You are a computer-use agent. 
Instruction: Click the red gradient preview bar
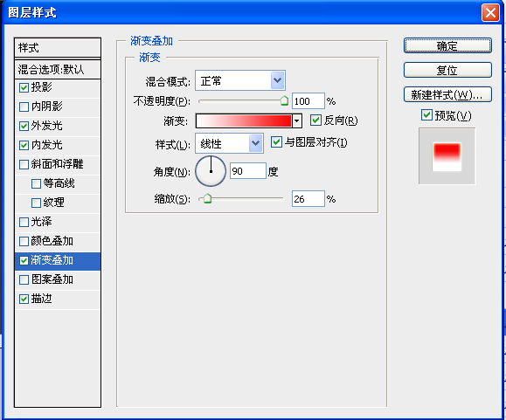(244, 121)
